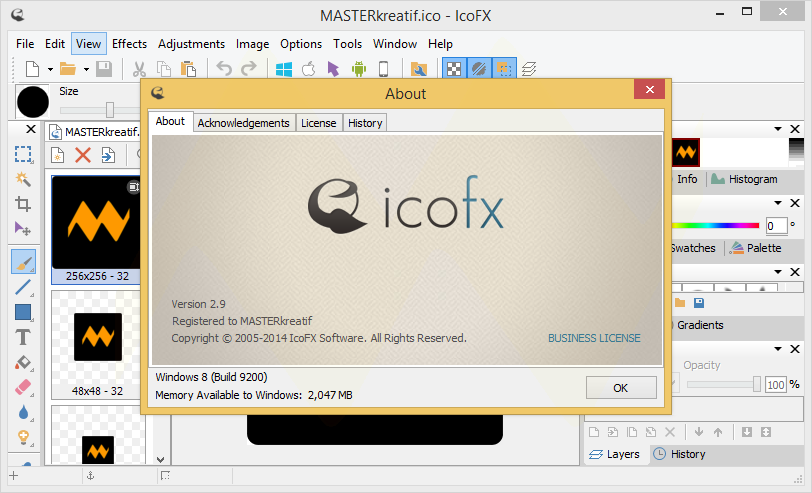
Task: Click the black brush color circle
Action: click(33, 102)
